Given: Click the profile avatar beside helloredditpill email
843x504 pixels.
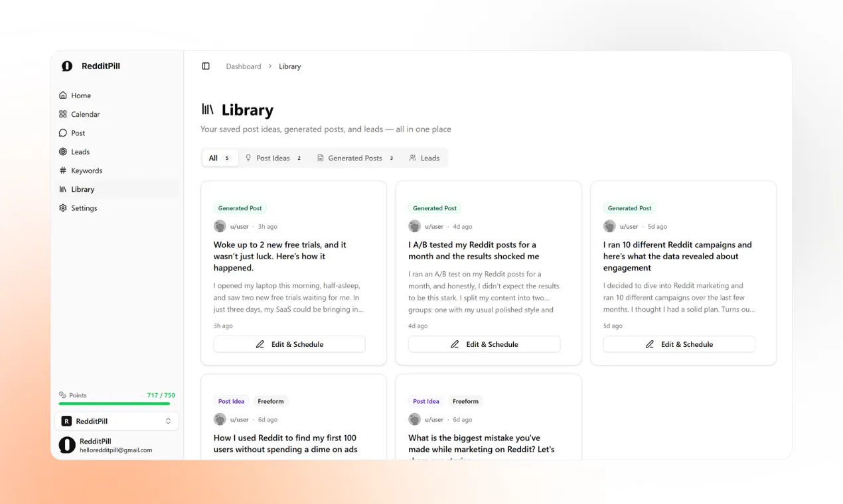Looking at the screenshot, I should (x=67, y=445).
